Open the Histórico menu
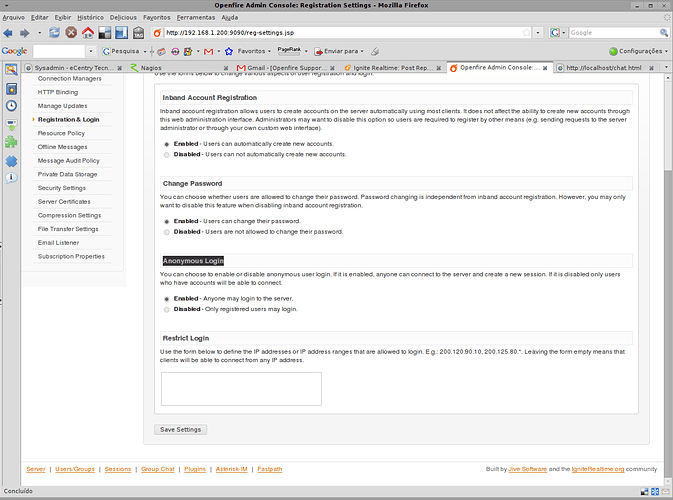The width and height of the screenshot is (673, 500). coord(91,18)
